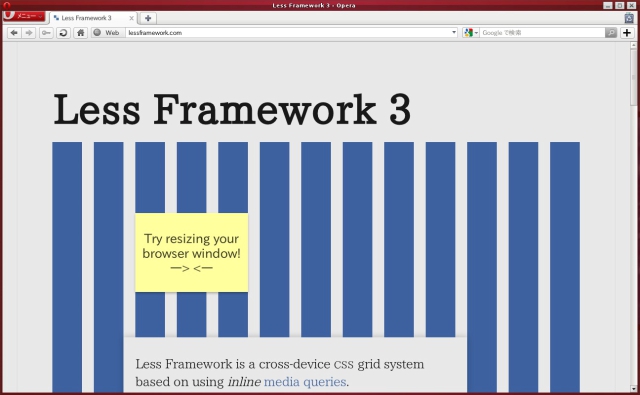Go to the home page icon
The height and width of the screenshot is (395, 640).
pyautogui.click(x=81, y=33)
